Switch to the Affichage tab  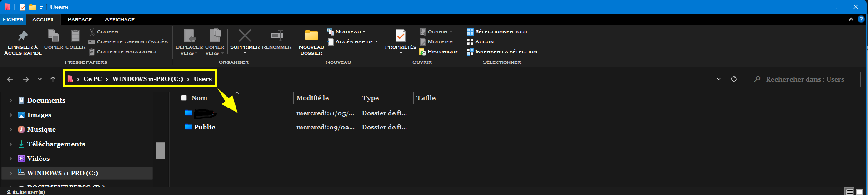[120, 19]
